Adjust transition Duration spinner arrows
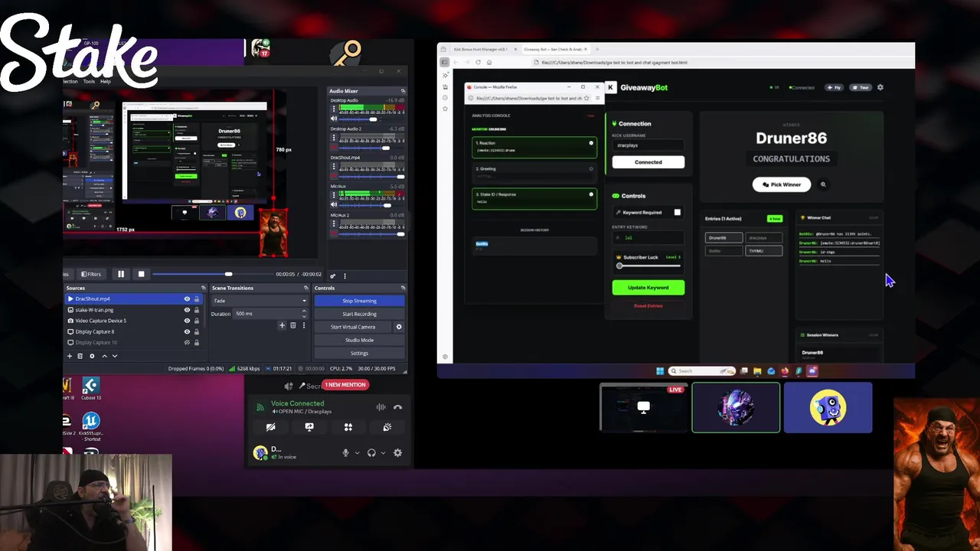The image size is (980, 551). pos(304,313)
